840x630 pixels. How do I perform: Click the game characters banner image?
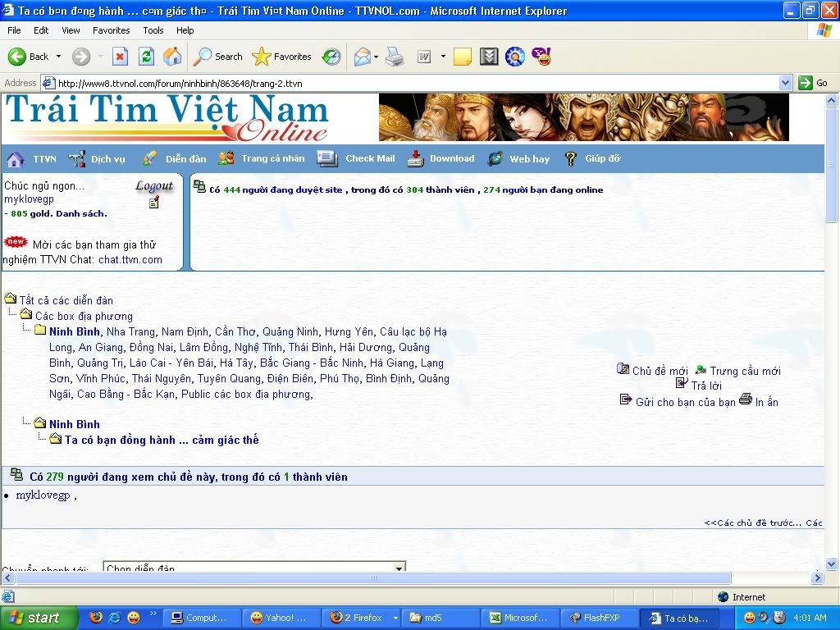(583, 117)
